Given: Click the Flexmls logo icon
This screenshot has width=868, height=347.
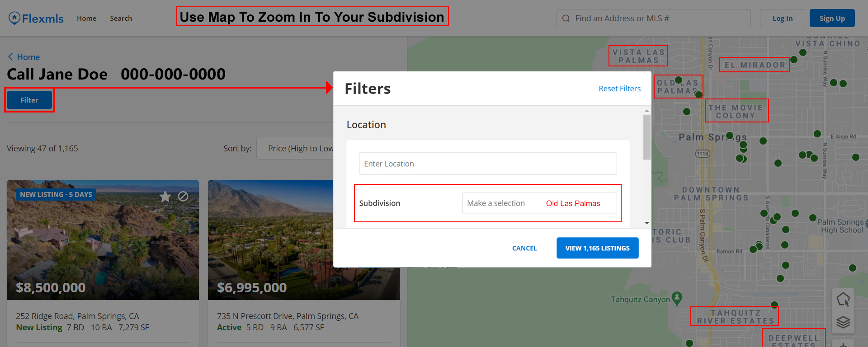Looking at the screenshot, I should click(x=14, y=18).
